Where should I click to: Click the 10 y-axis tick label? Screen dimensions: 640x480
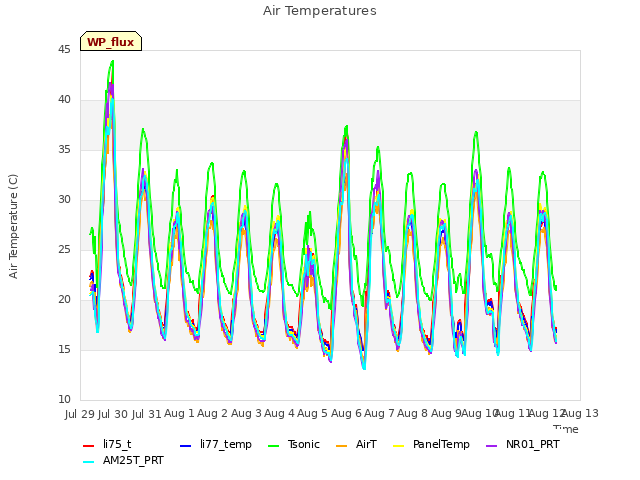coord(64,400)
